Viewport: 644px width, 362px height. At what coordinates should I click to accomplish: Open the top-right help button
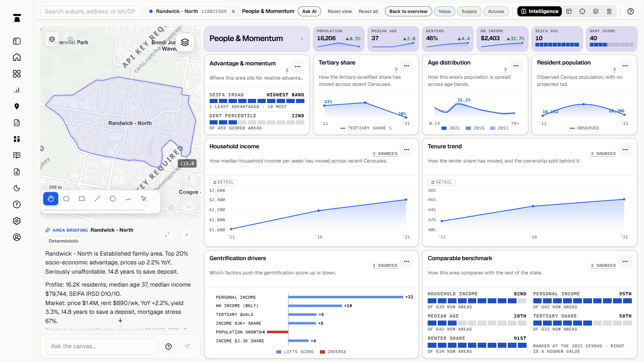point(631,11)
